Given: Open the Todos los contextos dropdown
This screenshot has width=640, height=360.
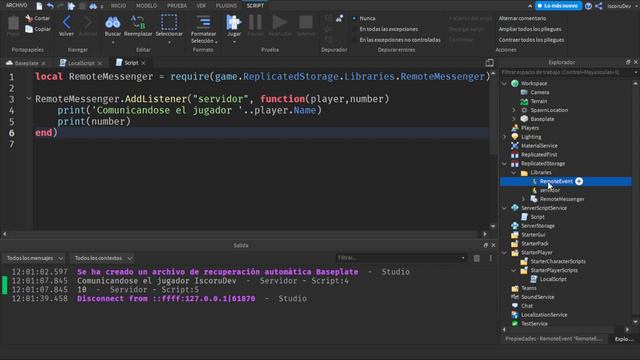Looking at the screenshot, I should click(102, 258).
